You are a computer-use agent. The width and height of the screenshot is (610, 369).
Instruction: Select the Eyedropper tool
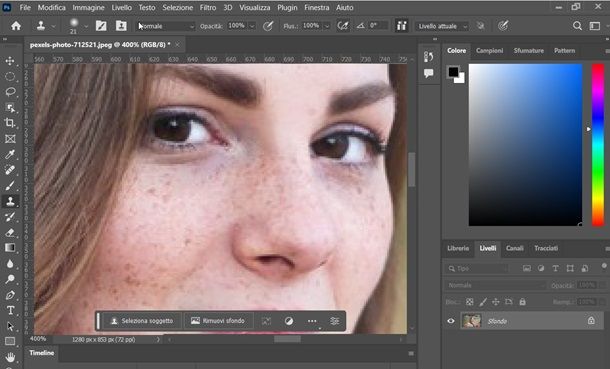point(10,154)
